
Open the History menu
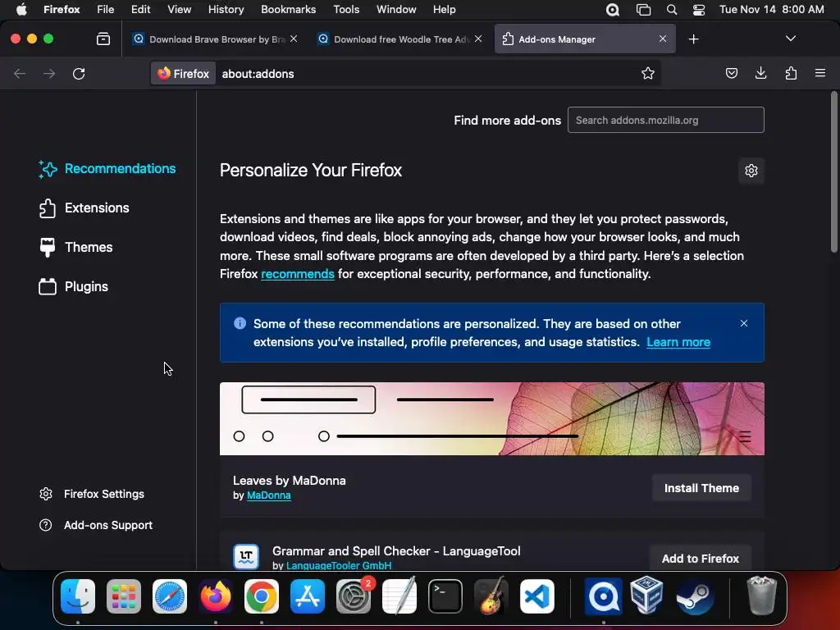[x=226, y=9]
